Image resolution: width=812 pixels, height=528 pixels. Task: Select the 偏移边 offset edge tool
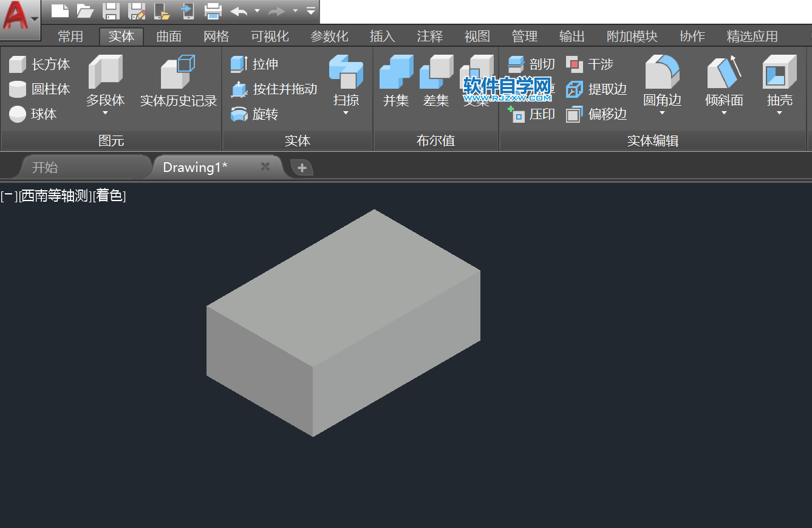click(596, 114)
